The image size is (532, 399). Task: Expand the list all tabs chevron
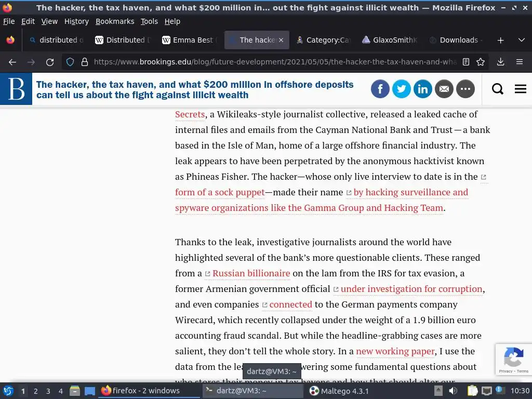pos(522,40)
